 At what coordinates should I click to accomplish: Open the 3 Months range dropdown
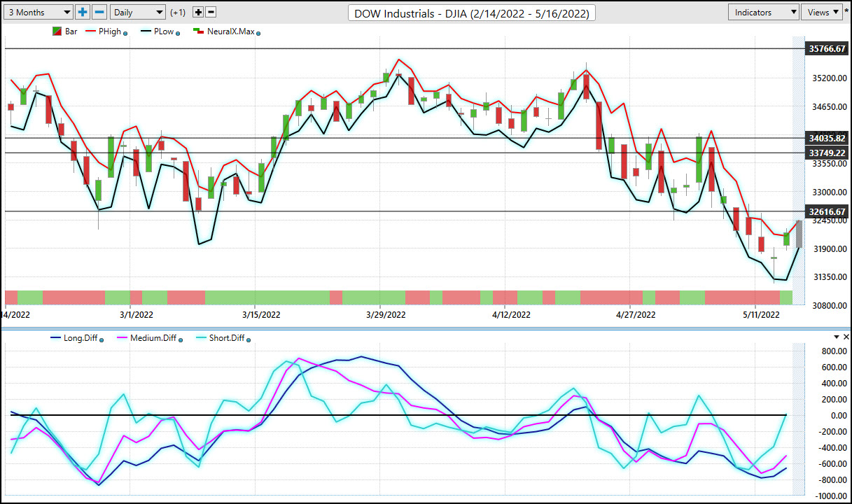click(x=38, y=12)
